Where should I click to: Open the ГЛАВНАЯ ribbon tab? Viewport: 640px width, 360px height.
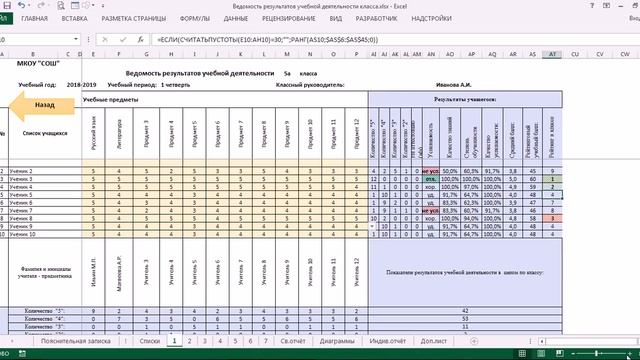(34, 18)
